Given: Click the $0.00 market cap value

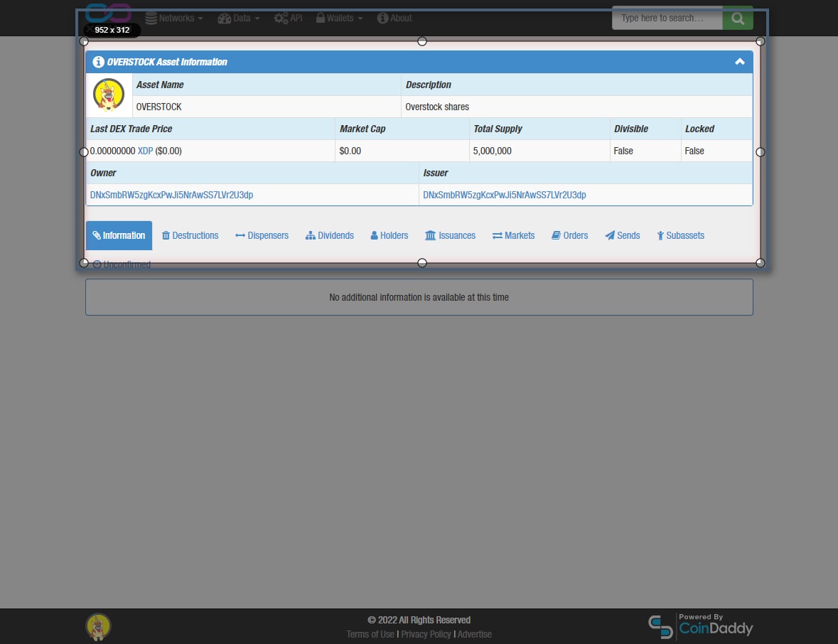Looking at the screenshot, I should pos(350,151).
